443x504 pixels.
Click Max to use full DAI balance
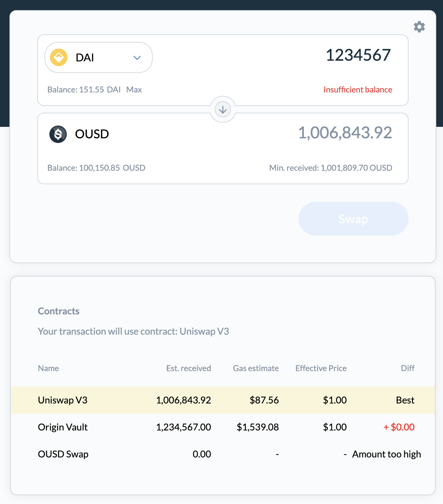[134, 89]
